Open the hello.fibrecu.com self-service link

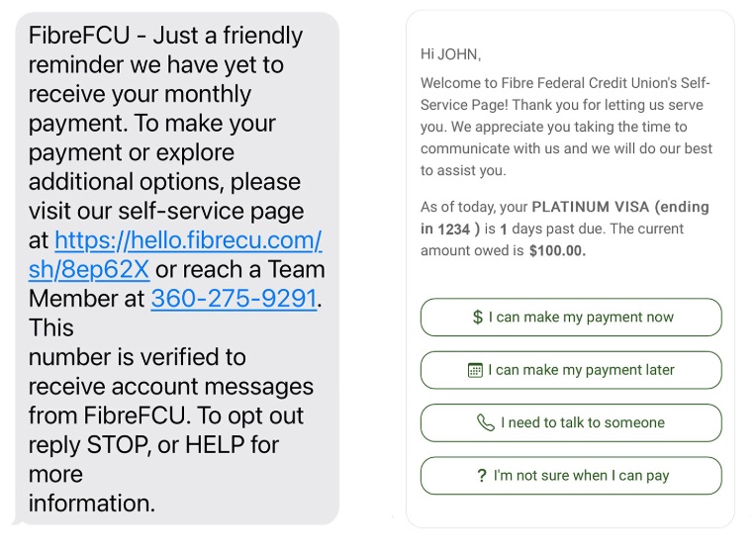pyautogui.click(x=188, y=240)
